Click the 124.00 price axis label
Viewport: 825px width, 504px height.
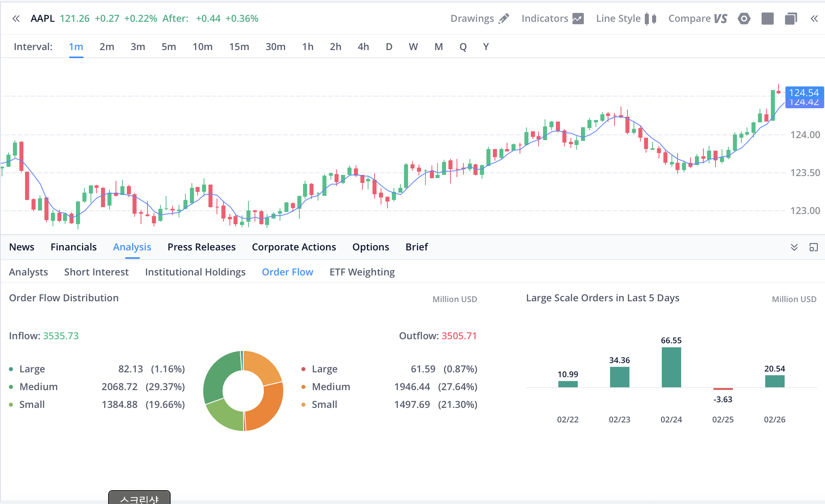[805, 135]
